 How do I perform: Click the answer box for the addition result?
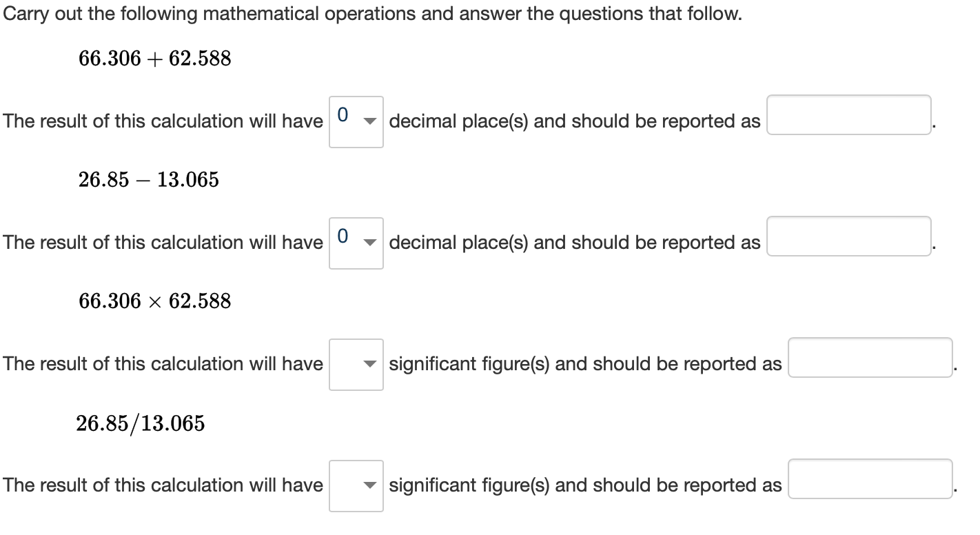click(848, 116)
